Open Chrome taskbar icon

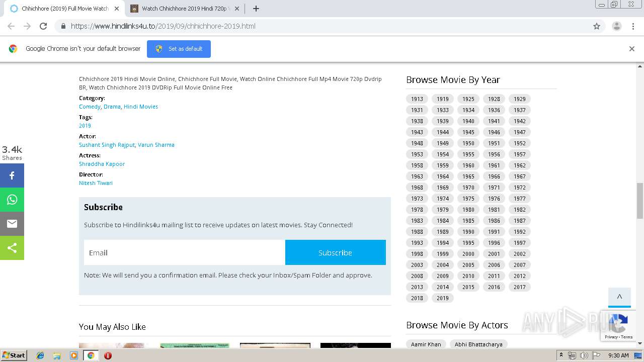(x=91, y=355)
